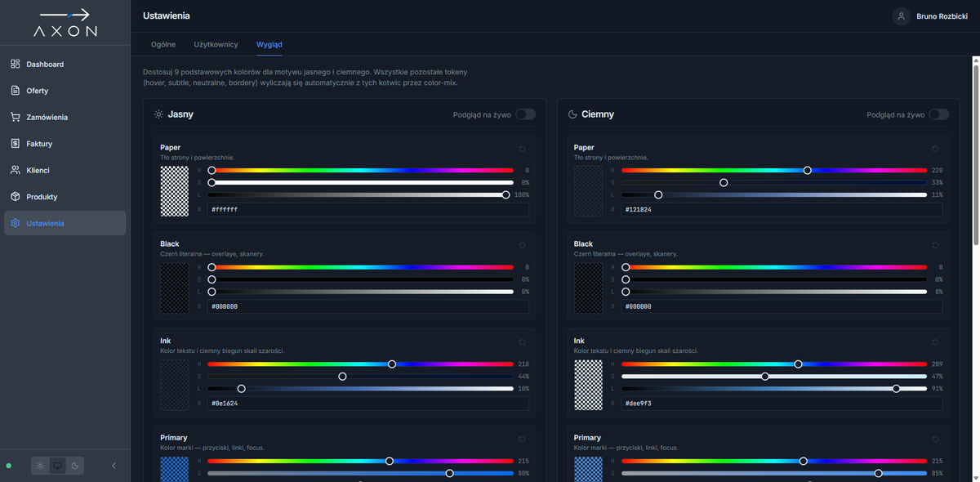Reset Primary color in Ciemny panel
Screen dimensions: 980x482
tap(935, 439)
